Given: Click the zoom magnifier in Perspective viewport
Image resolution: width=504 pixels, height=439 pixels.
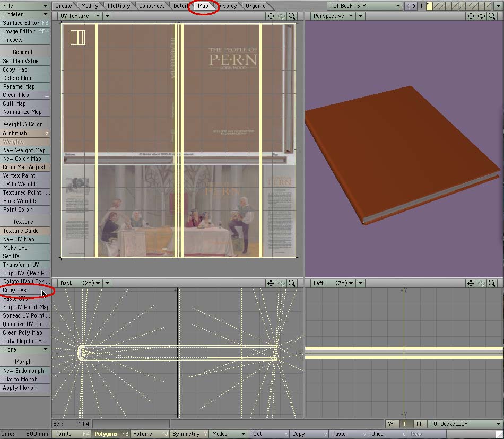Looking at the screenshot, I should 492,16.
